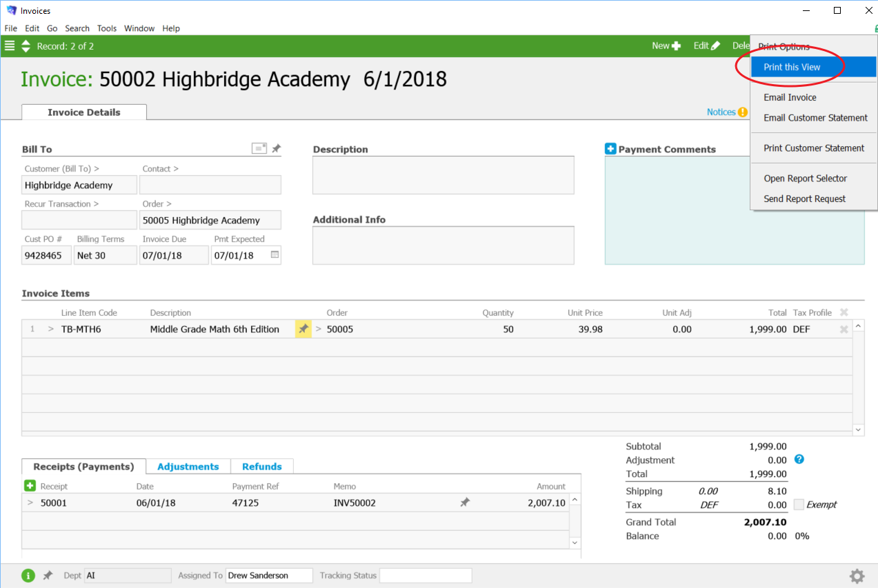Delete line item TB-MTH6 with its X icon
Image resolution: width=878 pixels, height=588 pixels.
pyautogui.click(x=844, y=330)
